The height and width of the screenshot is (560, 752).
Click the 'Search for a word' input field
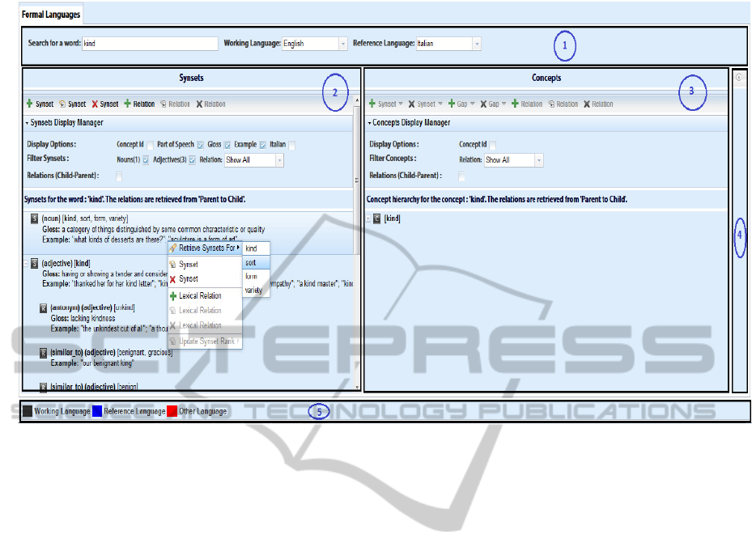(x=150, y=44)
